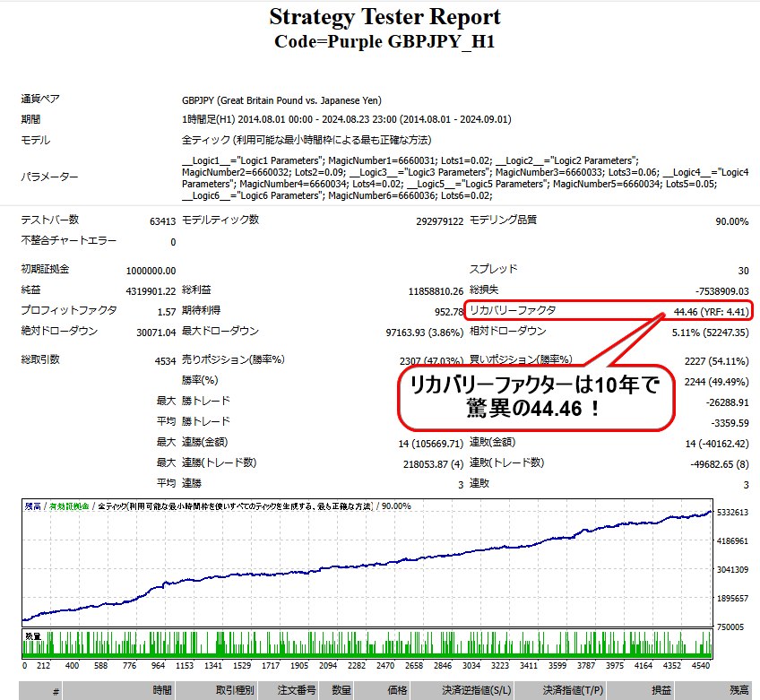Click the 決済逆指値(S/L) column header
760x700 pixels.
[462, 691]
